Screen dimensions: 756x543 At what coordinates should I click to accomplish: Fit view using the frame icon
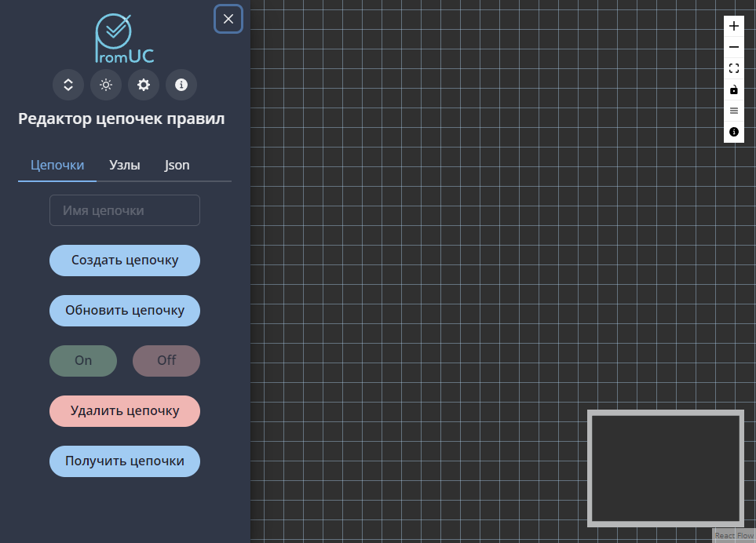(734, 68)
